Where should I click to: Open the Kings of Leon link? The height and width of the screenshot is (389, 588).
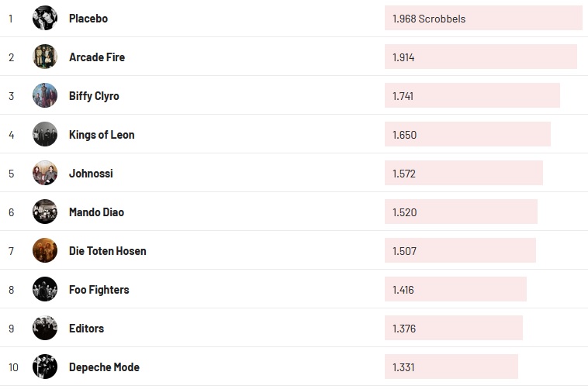(102, 134)
